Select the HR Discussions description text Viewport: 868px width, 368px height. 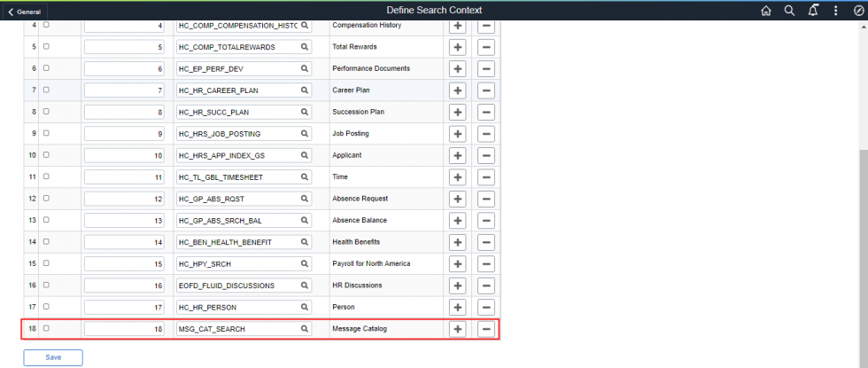(x=356, y=286)
